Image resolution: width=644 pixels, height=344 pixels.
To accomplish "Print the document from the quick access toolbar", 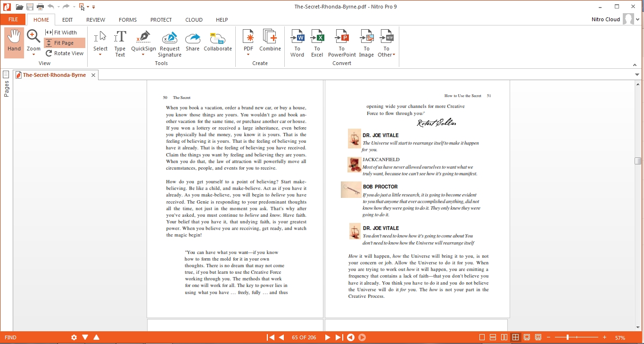I will (40, 7).
